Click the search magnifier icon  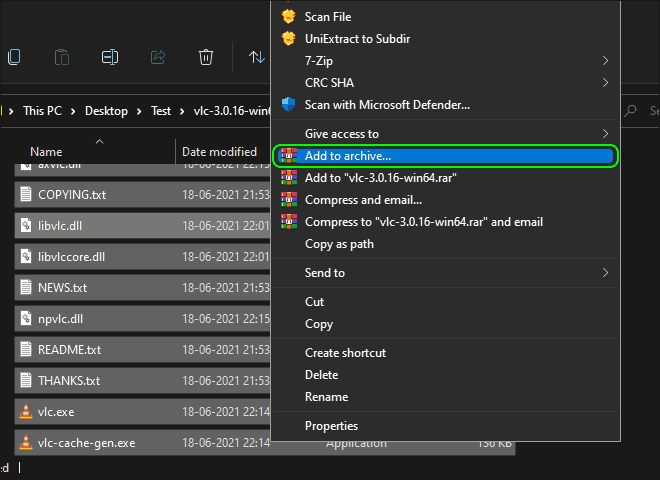click(x=630, y=111)
